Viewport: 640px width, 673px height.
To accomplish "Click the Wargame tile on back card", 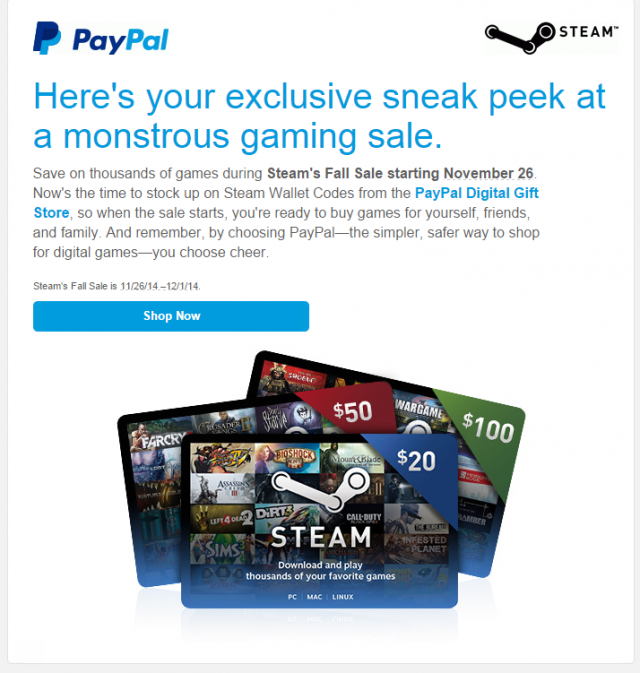I will [419, 411].
